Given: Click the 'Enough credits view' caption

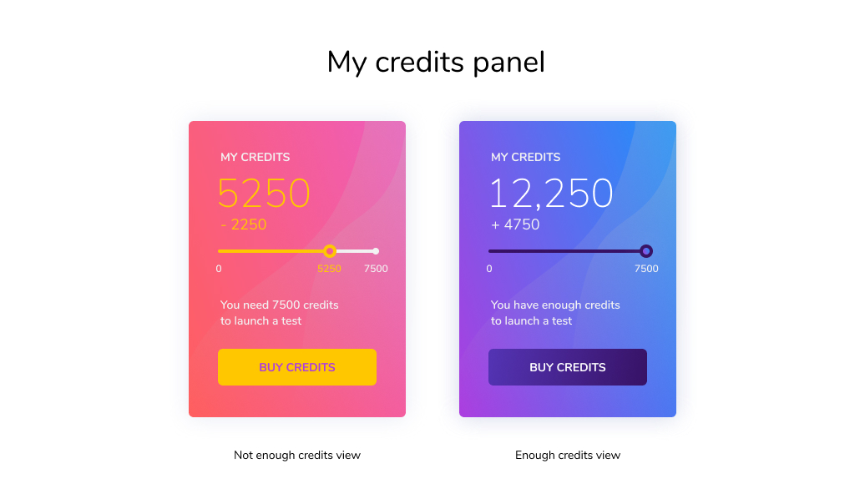Looking at the screenshot, I should tap(568, 455).
